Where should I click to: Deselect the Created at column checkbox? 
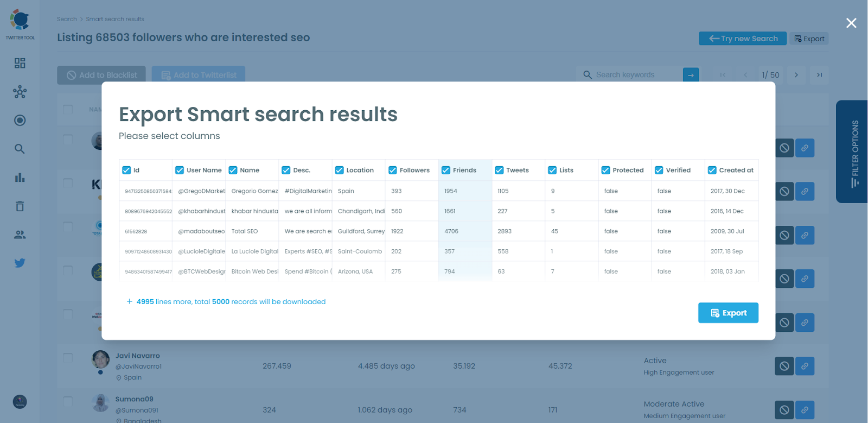[x=712, y=171]
